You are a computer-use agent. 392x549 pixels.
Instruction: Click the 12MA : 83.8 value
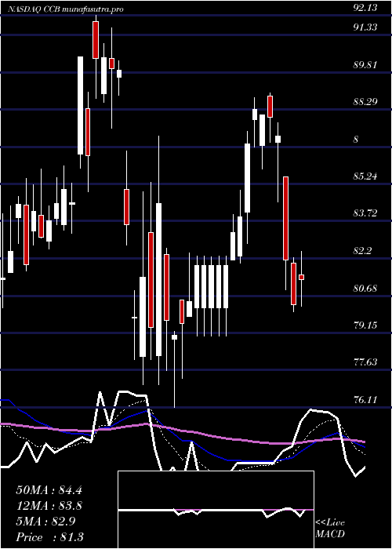tap(49, 506)
